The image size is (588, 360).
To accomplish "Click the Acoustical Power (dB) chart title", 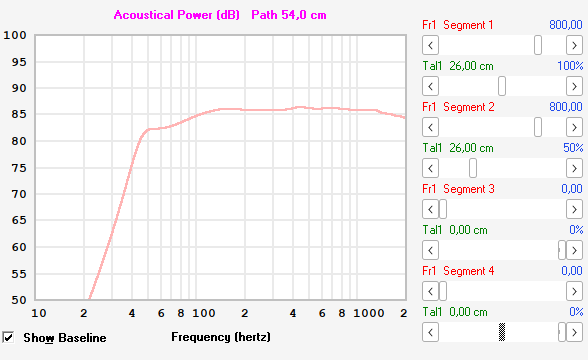I will pos(177,15).
